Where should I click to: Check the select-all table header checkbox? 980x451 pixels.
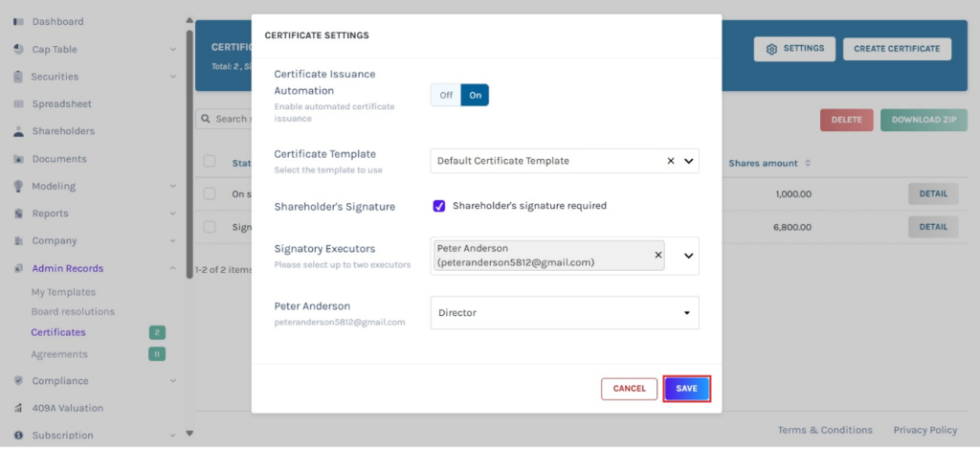point(210,162)
